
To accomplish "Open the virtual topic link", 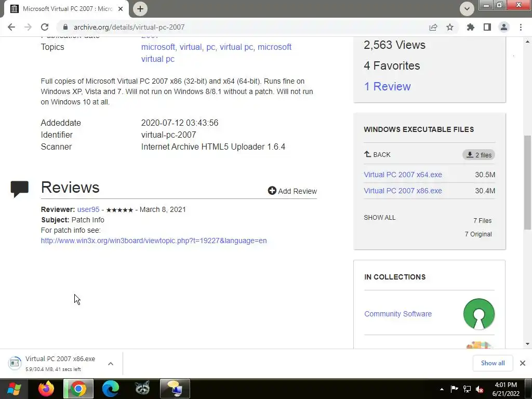I will tap(191, 47).
